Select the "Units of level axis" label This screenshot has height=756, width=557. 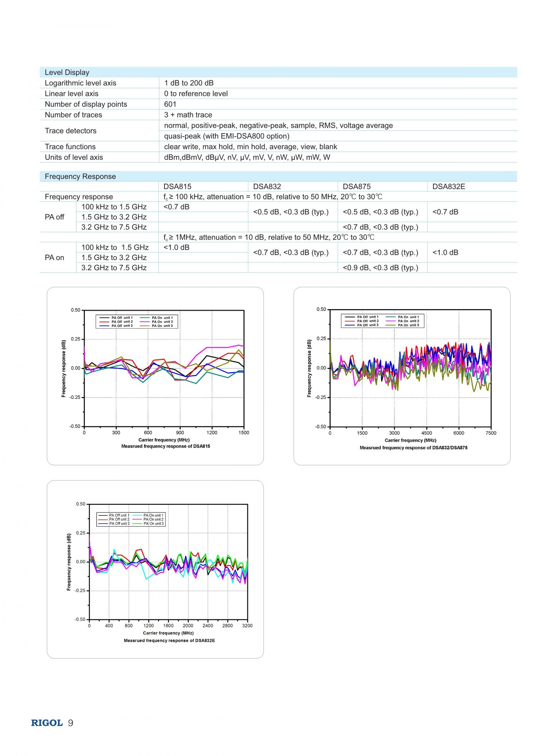(74, 158)
